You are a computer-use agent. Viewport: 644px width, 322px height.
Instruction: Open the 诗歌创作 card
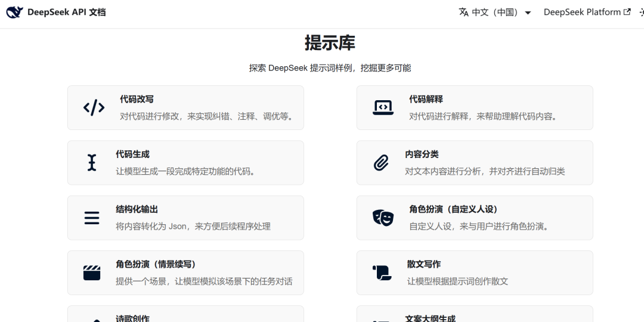click(185, 314)
